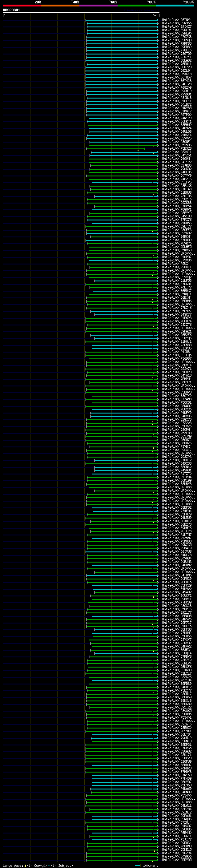Viewport: 197px width, 868px height.
Task: Select hit label UniRef100_A3JIY7
Action: 176,840
